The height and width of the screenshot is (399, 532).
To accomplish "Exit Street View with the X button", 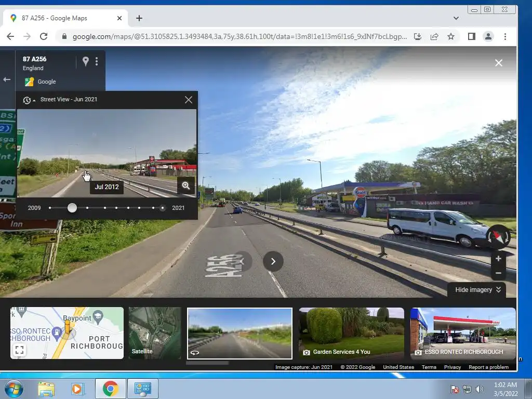I will pyautogui.click(x=498, y=63).
